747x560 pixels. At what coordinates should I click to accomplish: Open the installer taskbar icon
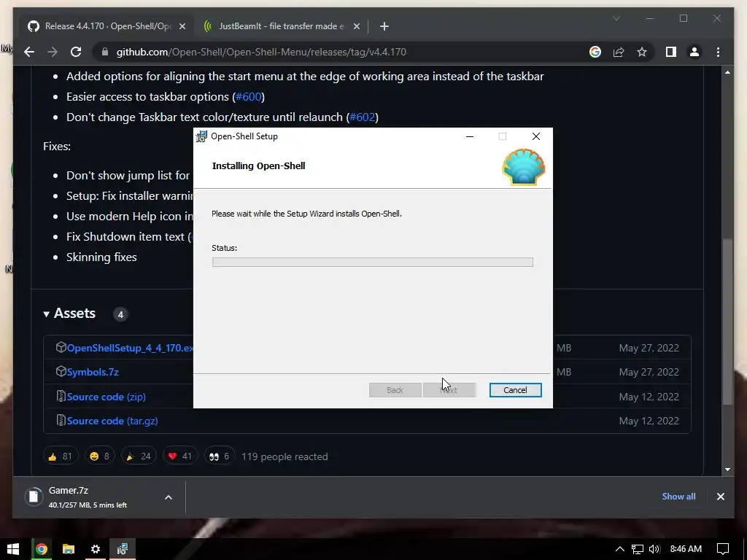pos(123,550)
